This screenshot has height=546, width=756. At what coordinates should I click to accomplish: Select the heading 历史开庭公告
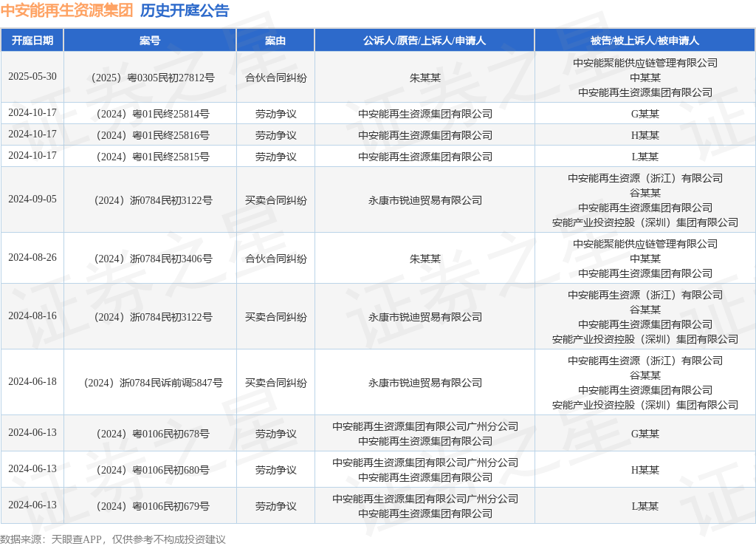[x=185, y=10]
